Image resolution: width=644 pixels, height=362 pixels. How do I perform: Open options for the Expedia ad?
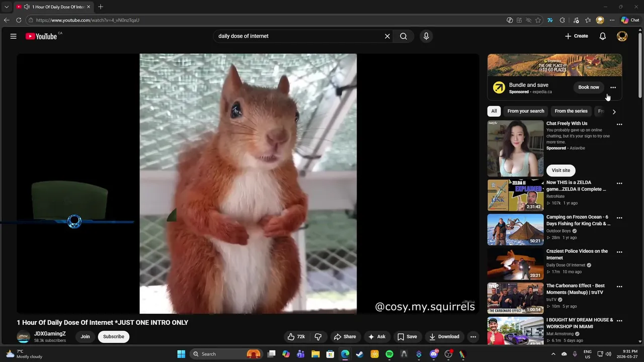(x=613, y=87)
